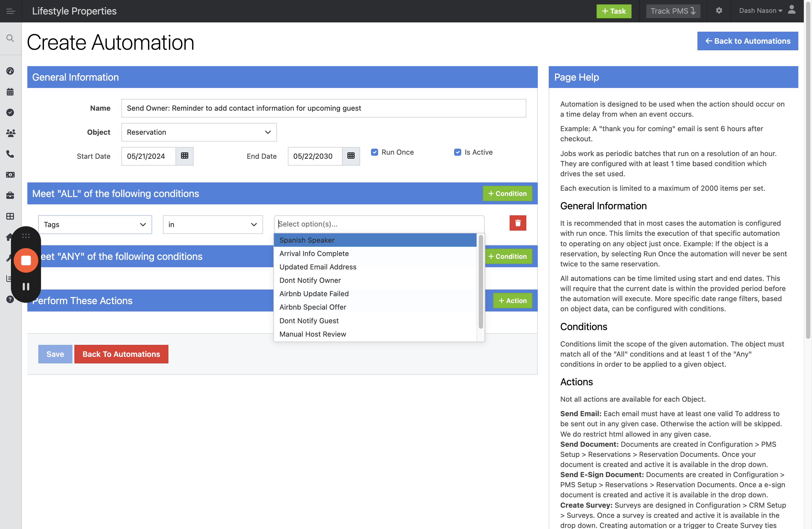Toggle the Is Active checkbox
This screenshot has height=529, width=812.
[457, 152]
